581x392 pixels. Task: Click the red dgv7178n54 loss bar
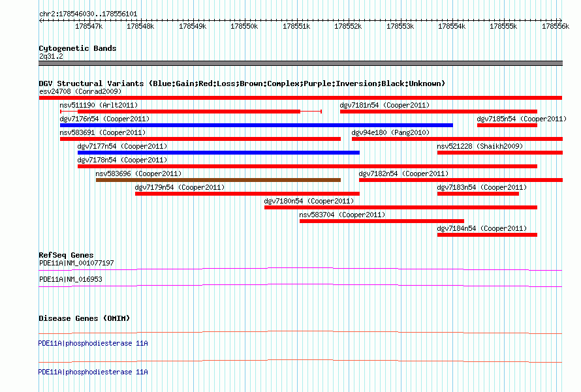[x=307, y=166]
